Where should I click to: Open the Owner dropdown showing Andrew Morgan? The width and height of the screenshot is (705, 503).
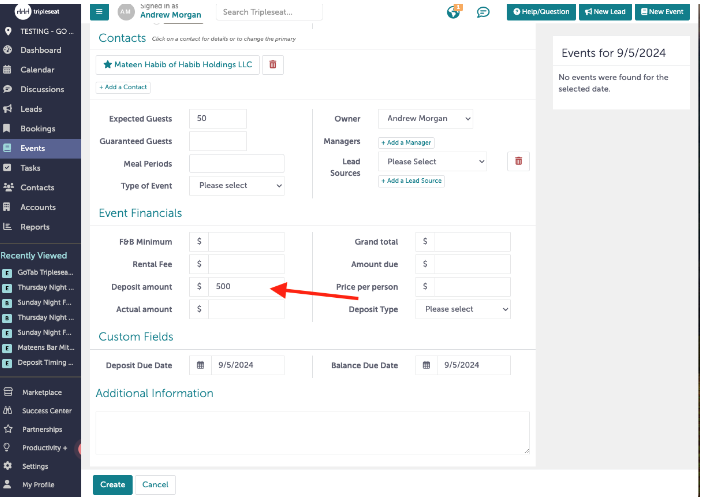[x=425, y=119]
